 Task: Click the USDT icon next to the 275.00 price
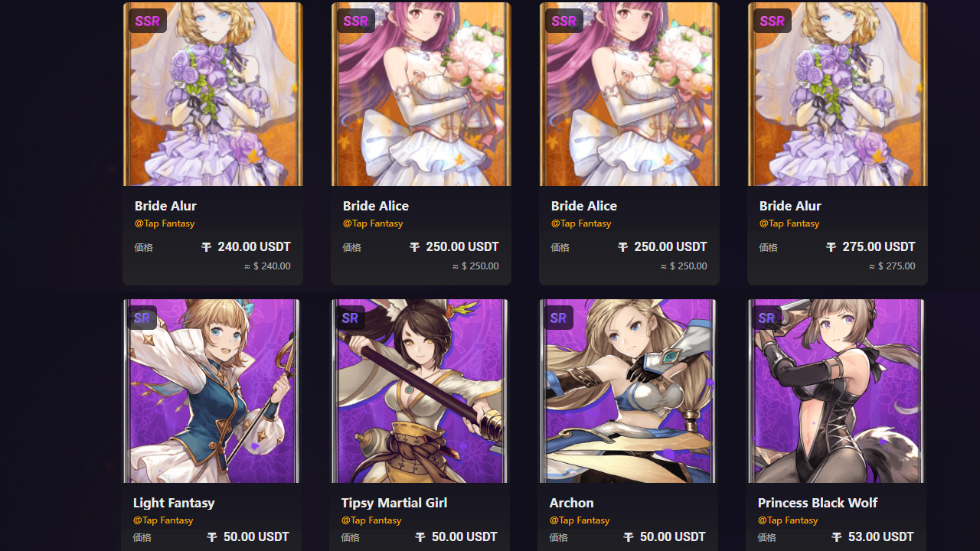(831, 246)
